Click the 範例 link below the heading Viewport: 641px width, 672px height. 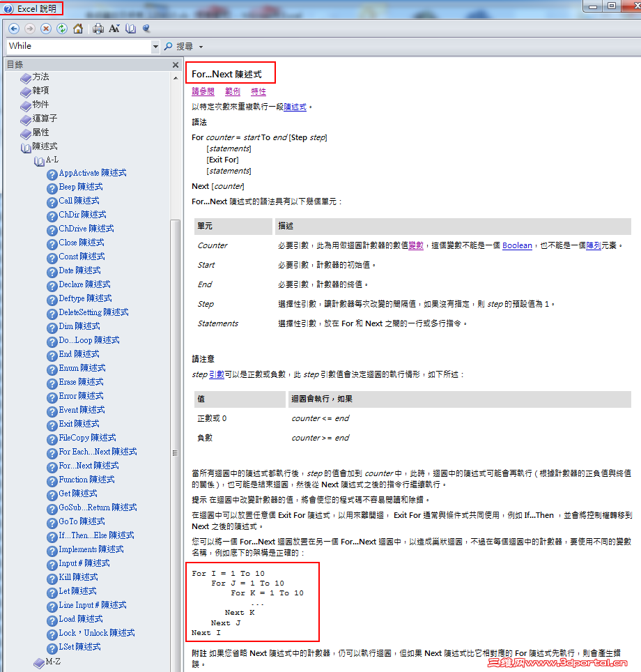point(232,91)
